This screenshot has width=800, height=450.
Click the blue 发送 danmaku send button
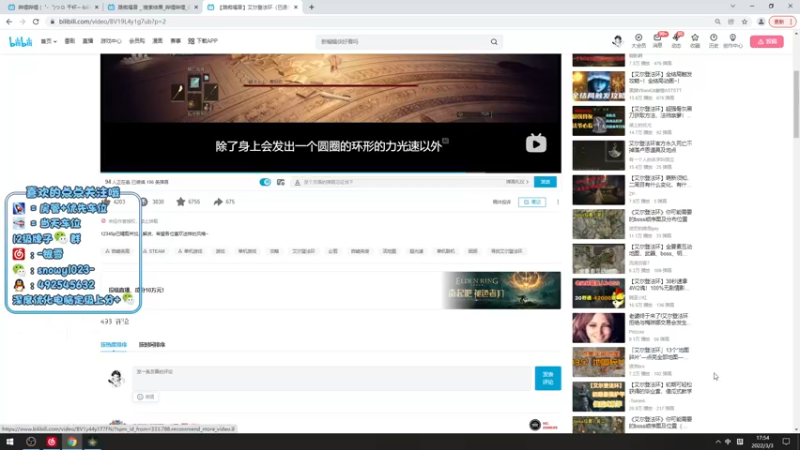[x=545, y=182]
